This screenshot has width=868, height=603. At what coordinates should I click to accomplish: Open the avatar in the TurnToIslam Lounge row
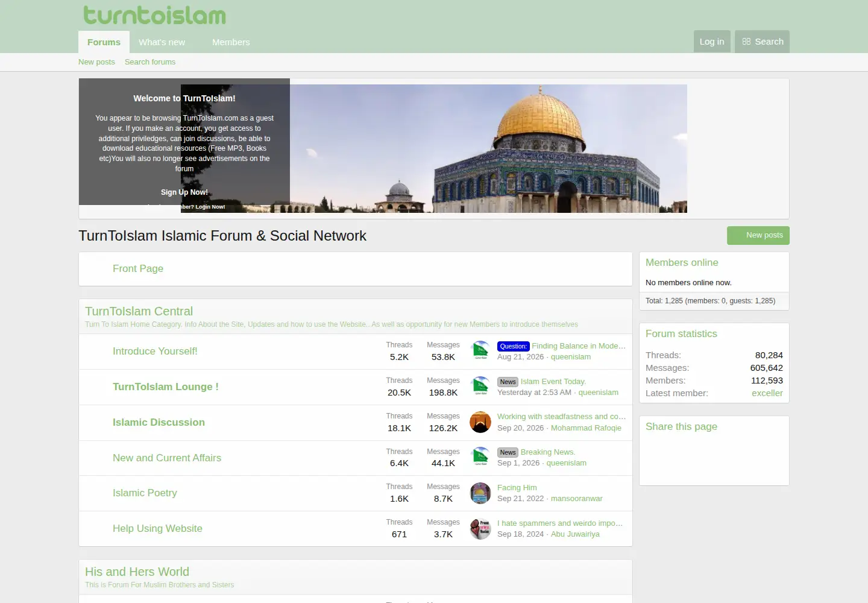(480, 387)
